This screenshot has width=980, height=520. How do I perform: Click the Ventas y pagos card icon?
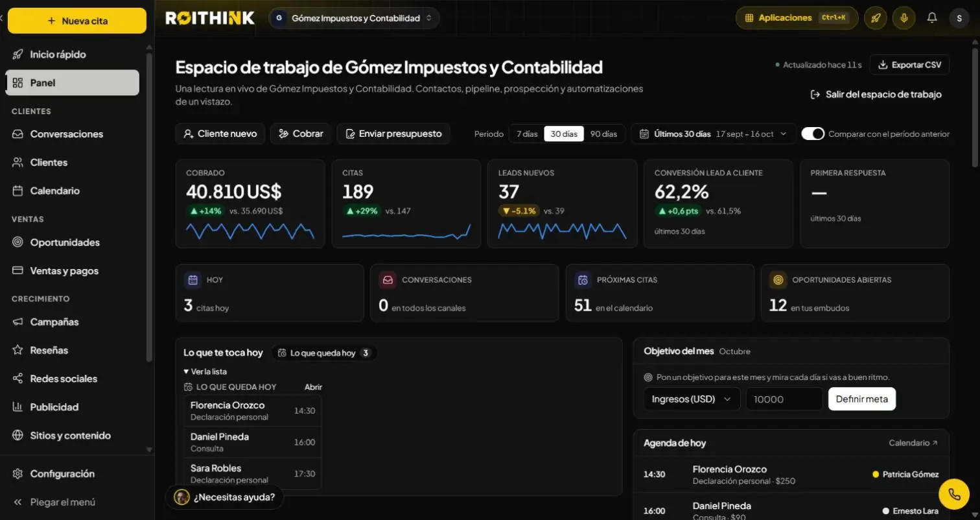18,271
